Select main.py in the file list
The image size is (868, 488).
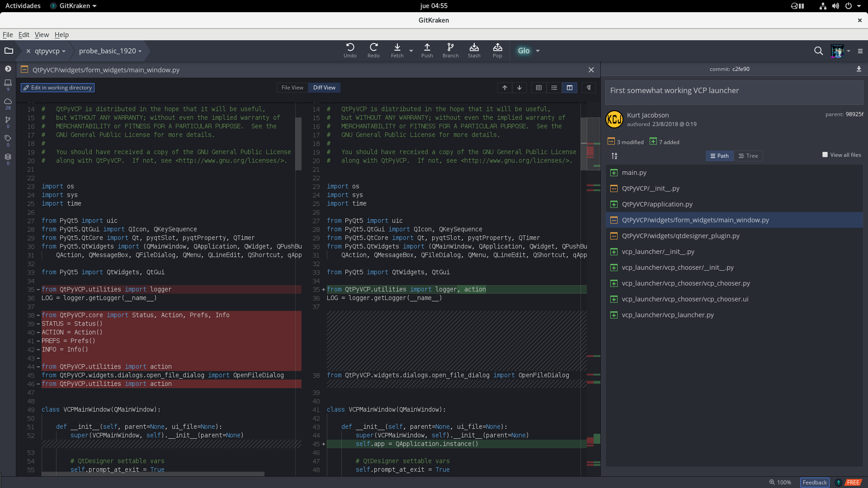click(x=734, y=173)
